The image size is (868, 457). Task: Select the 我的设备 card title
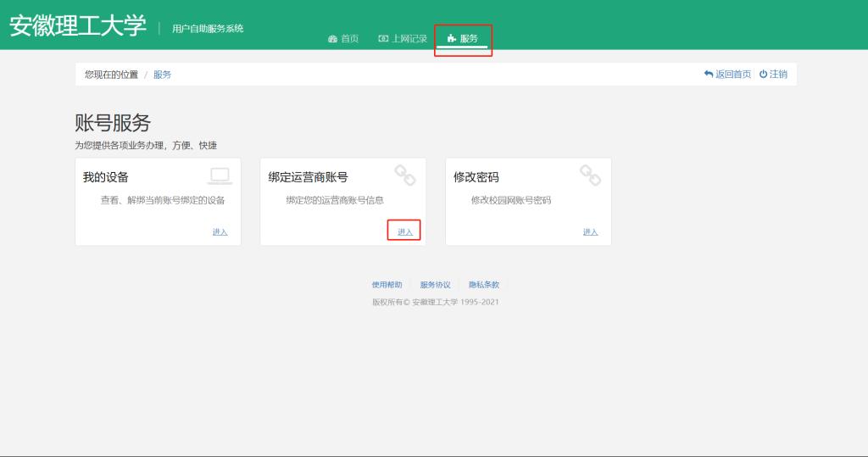(106, 177)
